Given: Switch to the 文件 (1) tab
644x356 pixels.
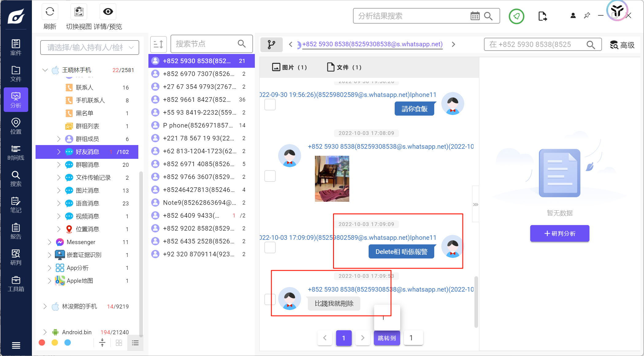Looking at the screenshot, I should pyautogui.click(x=344, y=67).
